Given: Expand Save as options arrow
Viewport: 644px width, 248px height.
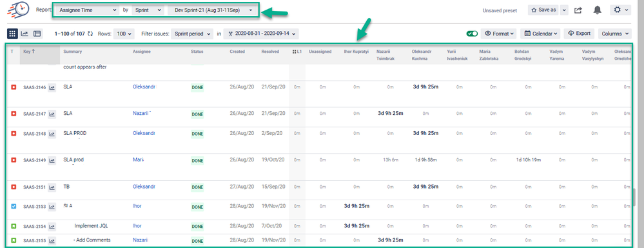Looking at the screenshot, I should pyautogui.click(x=564, y=10).
